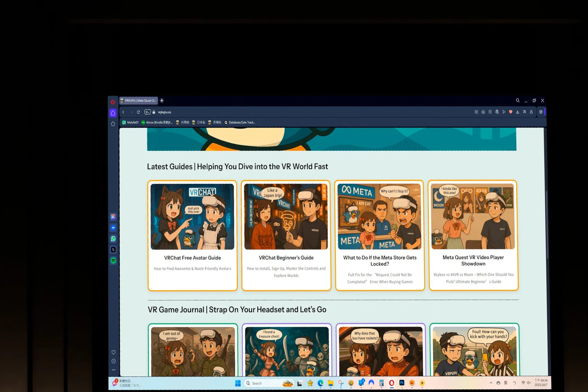The image size is (588, 392).
Task: Open VRChat Beginner's Guide title link
Action: click(286, 258)
